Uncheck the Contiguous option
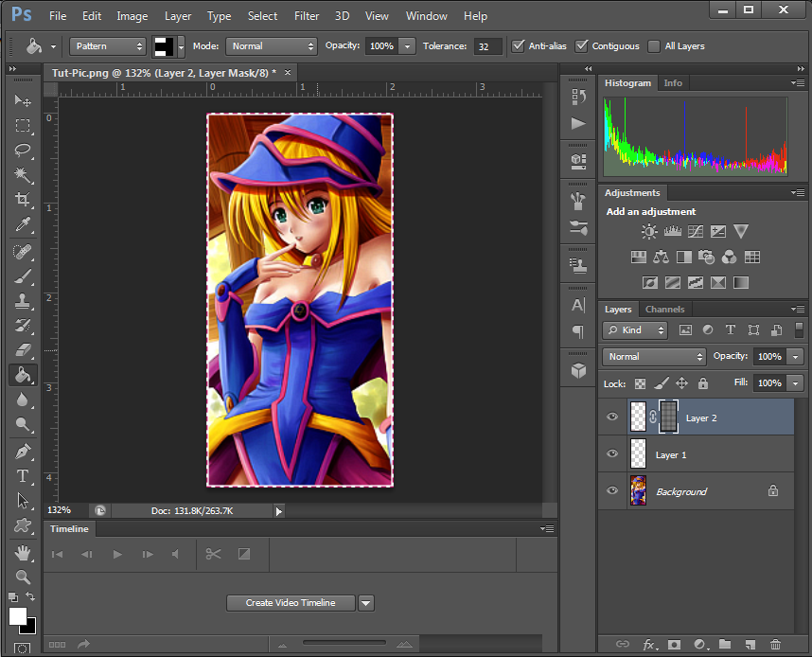This screenshot has width=812, height=657. click(x=581, y=46)
